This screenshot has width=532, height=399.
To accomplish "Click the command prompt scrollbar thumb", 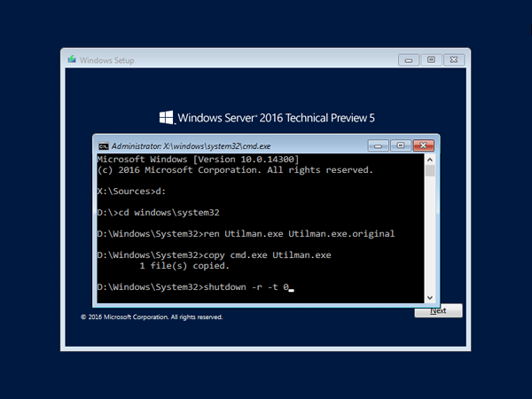I will tap(430, 170).
